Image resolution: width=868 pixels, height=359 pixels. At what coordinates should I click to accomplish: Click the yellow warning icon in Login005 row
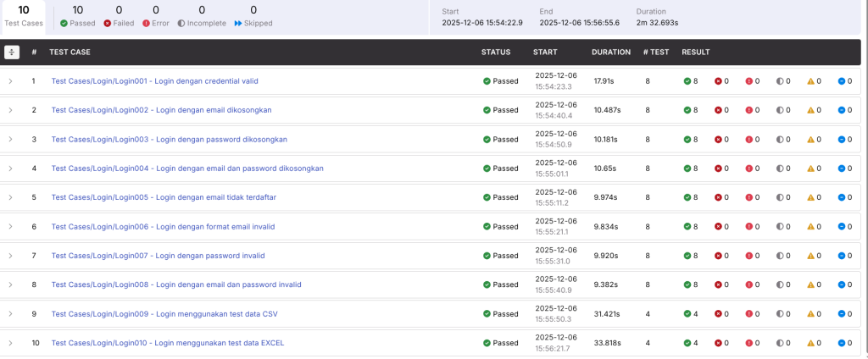pyautogui.click(x=810, y=197)
